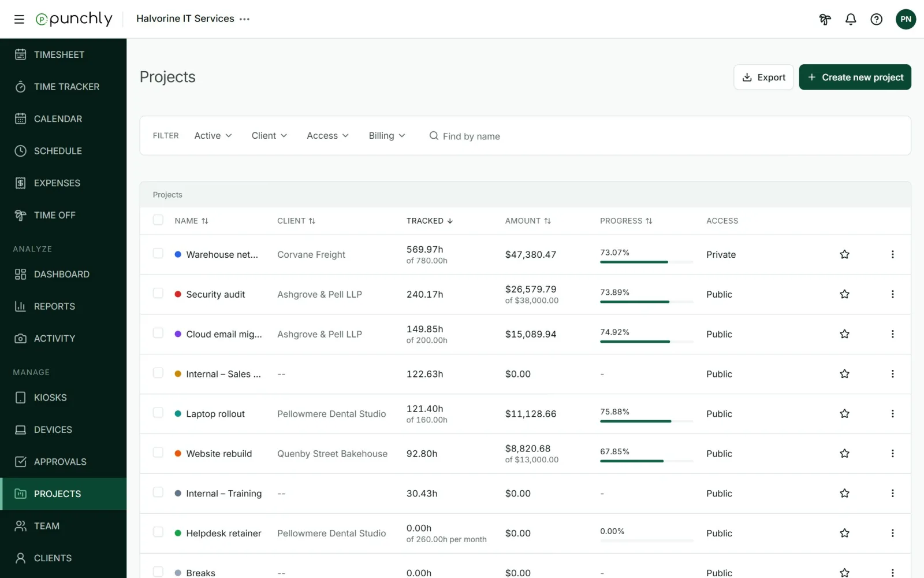
Task: Open the Security audit project link
Action: coord(215,294)
